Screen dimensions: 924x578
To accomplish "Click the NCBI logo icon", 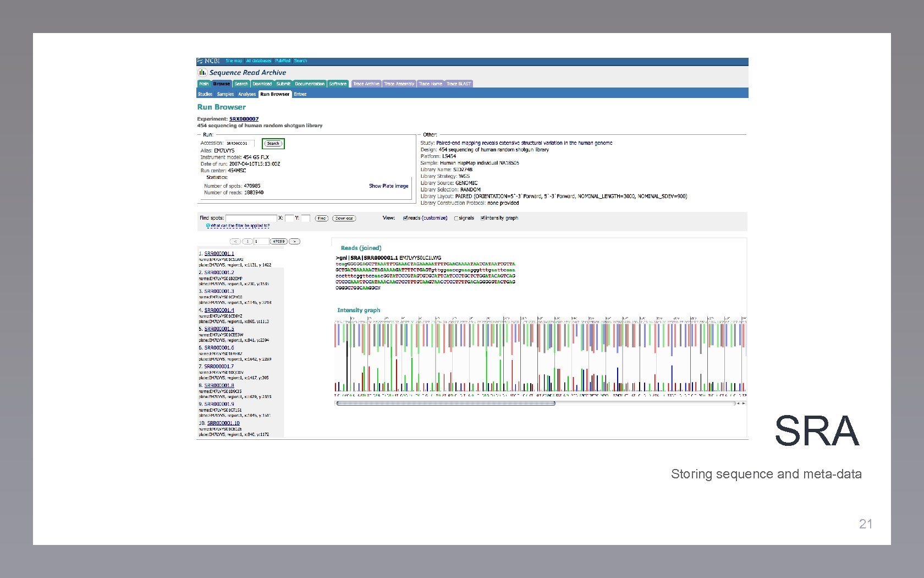I will click(x=200, y=61).
